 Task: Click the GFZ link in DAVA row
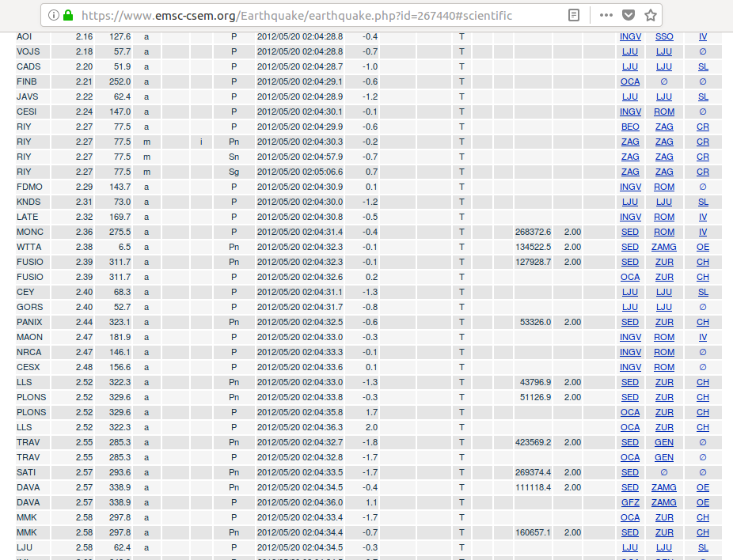click(x=630, y=502)
